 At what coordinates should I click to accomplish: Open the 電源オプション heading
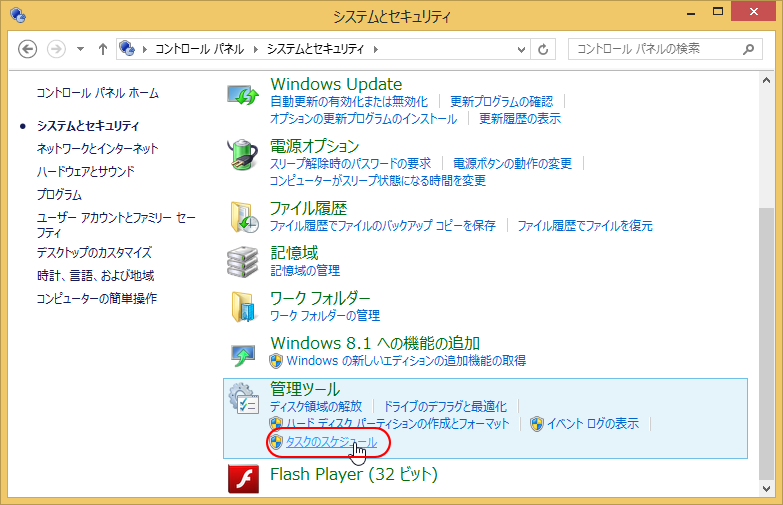tap(315, 146)
